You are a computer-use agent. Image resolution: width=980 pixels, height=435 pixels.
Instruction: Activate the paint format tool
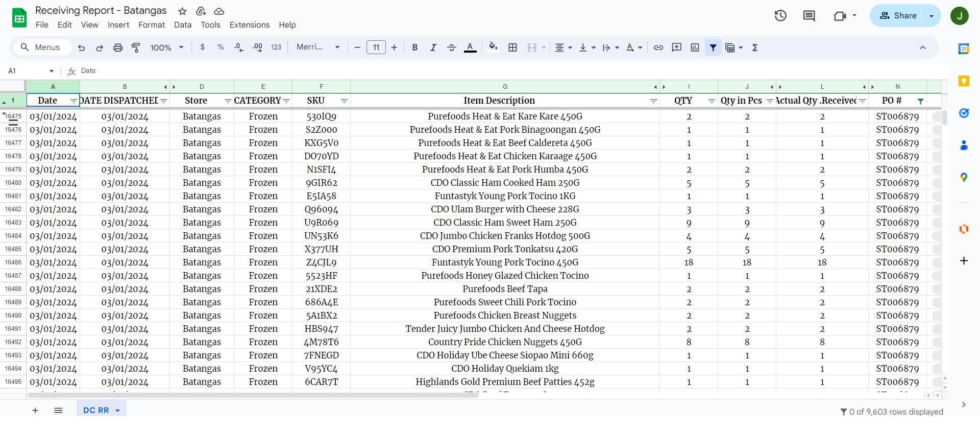point(136,47)
